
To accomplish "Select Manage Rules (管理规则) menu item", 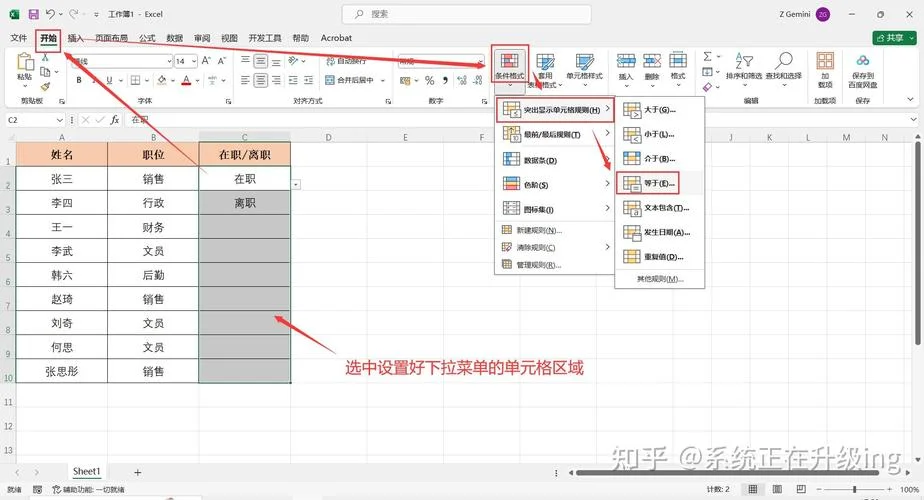I will pyautogui.click(x=555, y=265).
